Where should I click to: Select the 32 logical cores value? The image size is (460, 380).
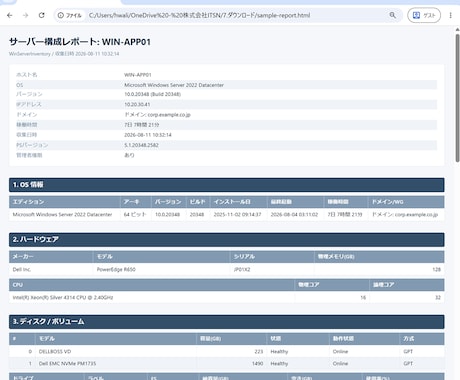(x=438, y=297)
